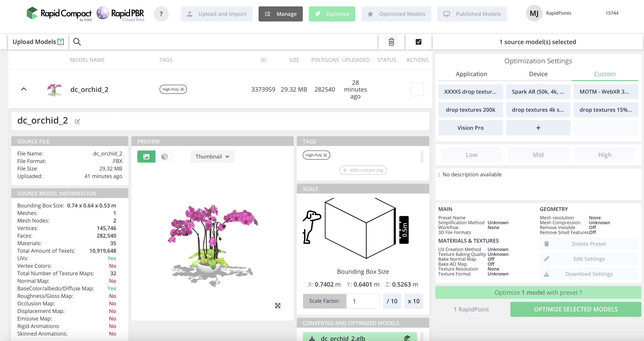The image size is (644, 341).
Task: Switch preview to 3D cube view
Action: 164,157
